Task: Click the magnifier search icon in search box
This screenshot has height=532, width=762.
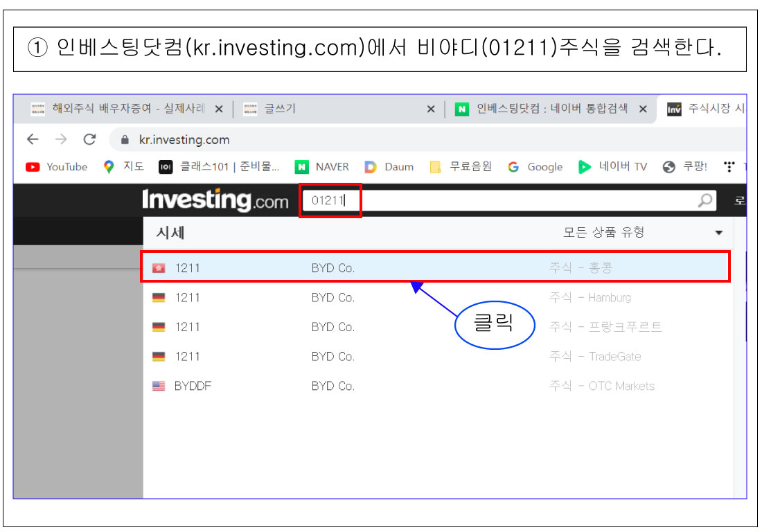Action: [705, 200]
